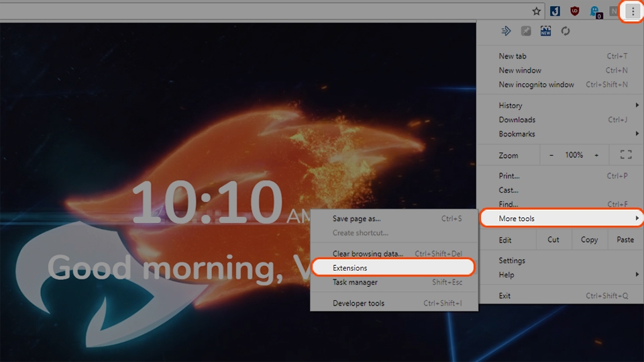Click the circular refresh extension icon in menu
This screenshot has width=644, height=362.
pyautogui.click(x=566, y=31)
